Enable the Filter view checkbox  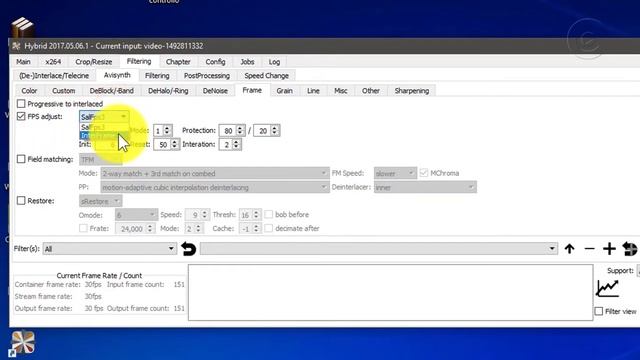[x=599, y=311]
